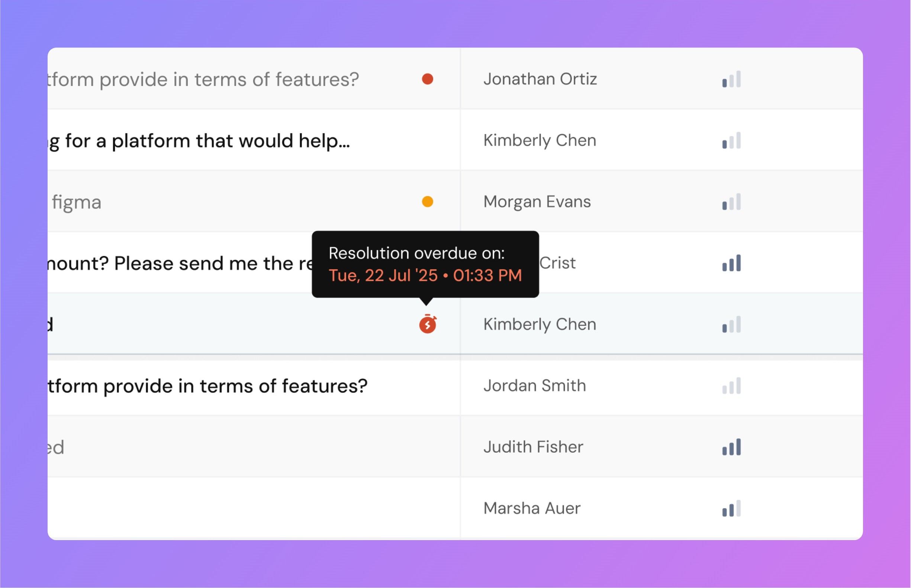Click priority bars in Morgan Evans row
Screen dimensions: 911x588
coord(731,201)
